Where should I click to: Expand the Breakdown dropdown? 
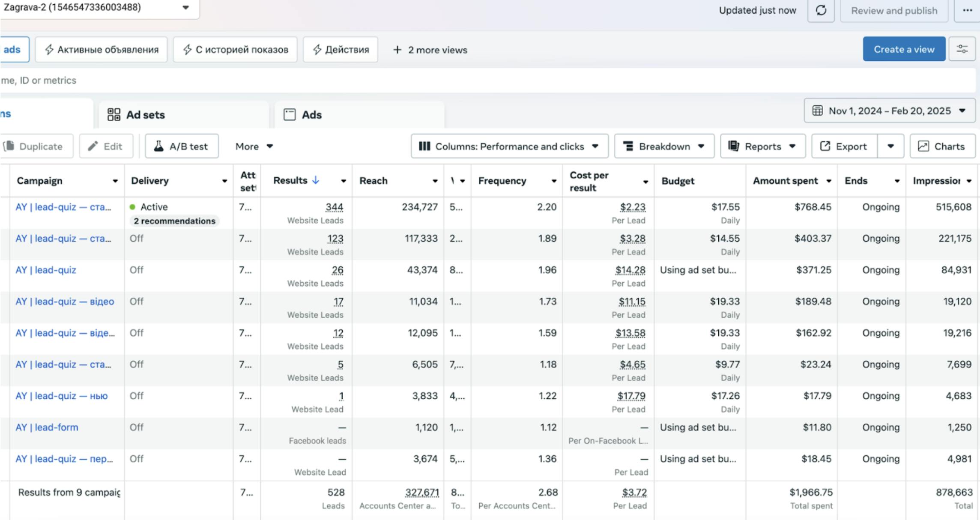[x=664, y=146]
